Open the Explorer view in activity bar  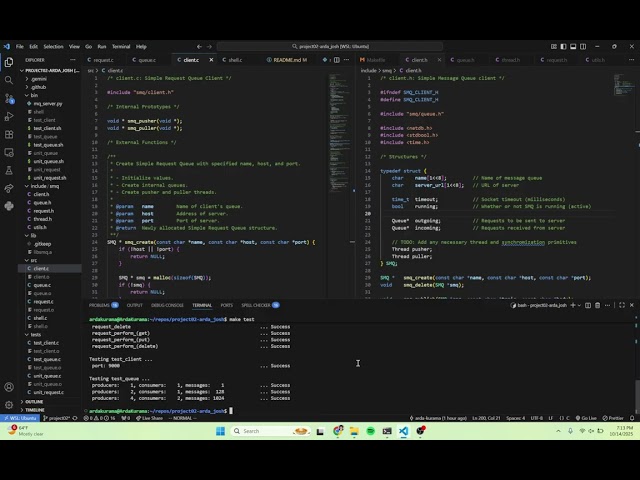pos(9,62)
